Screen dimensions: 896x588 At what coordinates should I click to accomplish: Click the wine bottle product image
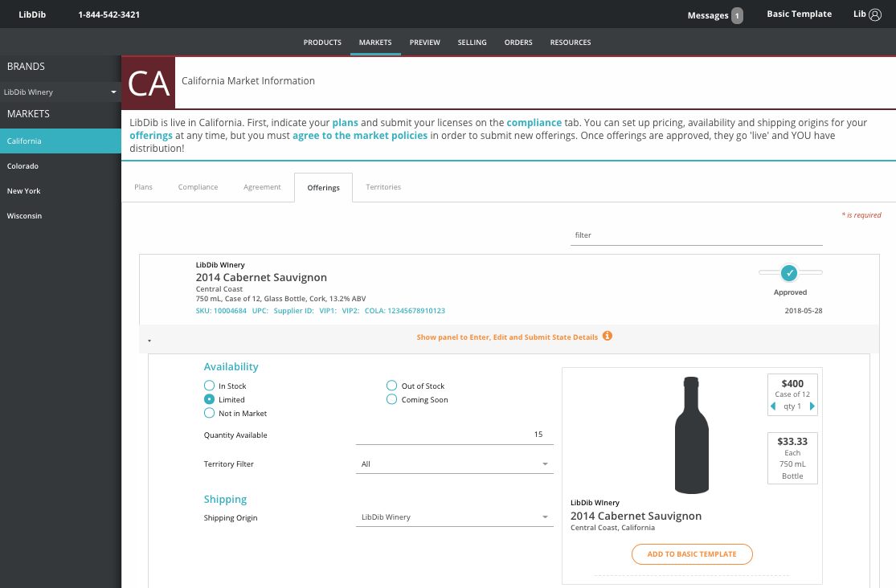[691, 435]
